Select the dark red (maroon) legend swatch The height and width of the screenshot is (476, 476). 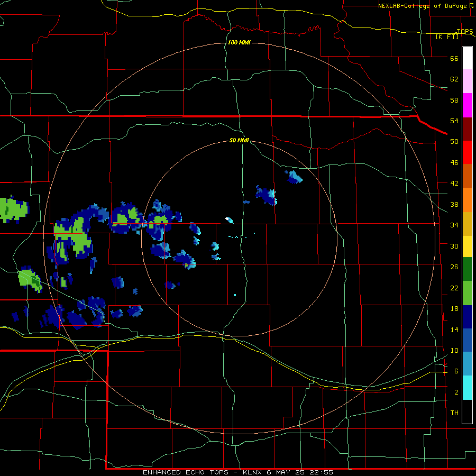tap(467, 129)
